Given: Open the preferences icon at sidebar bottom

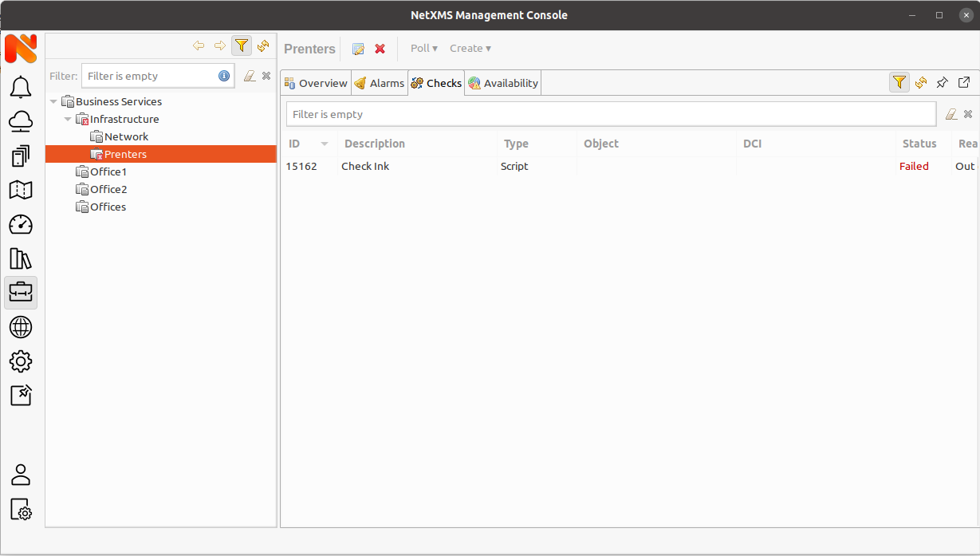Looking at the screenshot, I should pos(21,509).
